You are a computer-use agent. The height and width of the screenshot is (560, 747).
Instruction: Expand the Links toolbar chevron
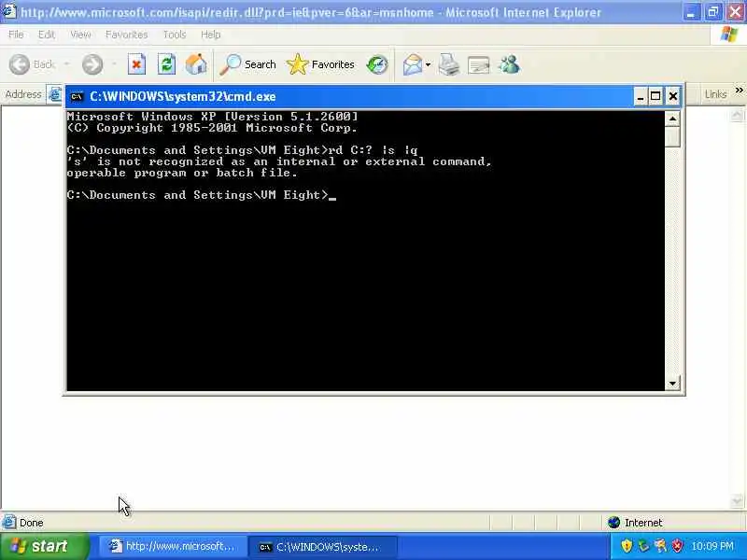739,90
